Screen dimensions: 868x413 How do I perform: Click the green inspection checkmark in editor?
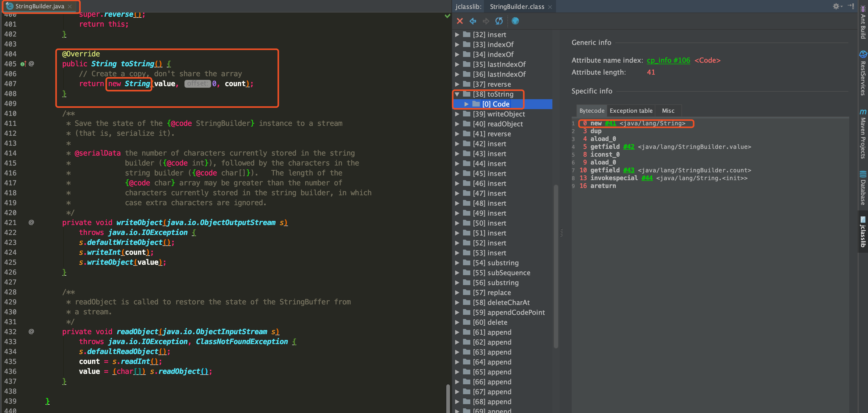click(447, 16)
